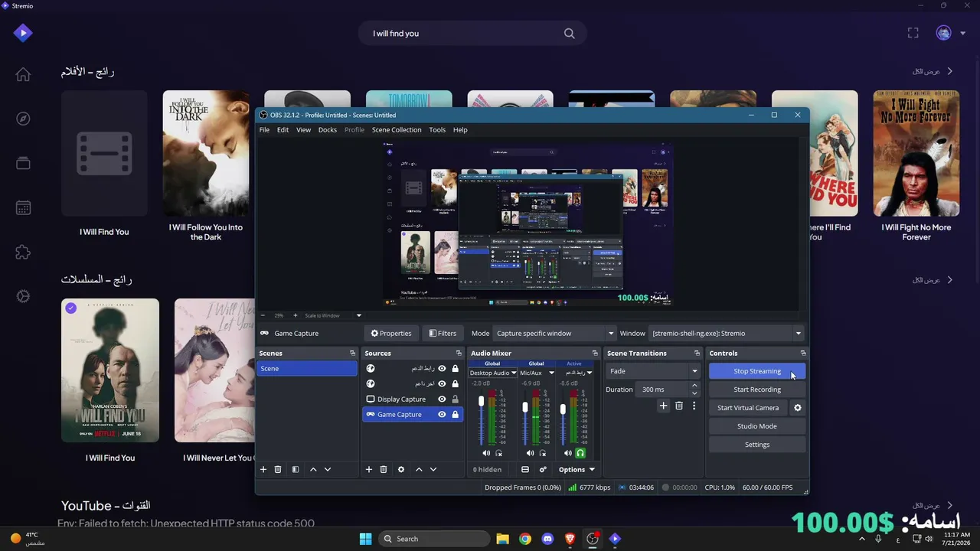Screen dimensions: 980x551
Task: Open the Scene Collection menu
Action: tap(397, 129)
